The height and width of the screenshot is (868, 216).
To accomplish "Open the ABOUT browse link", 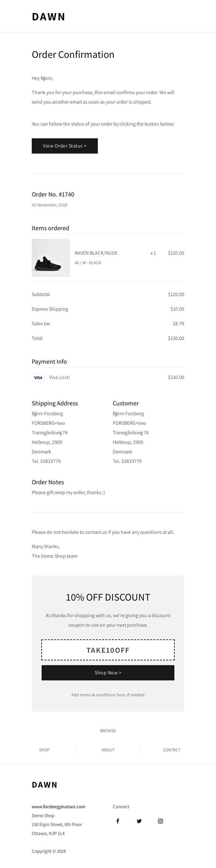I will (x=108, y=750).
